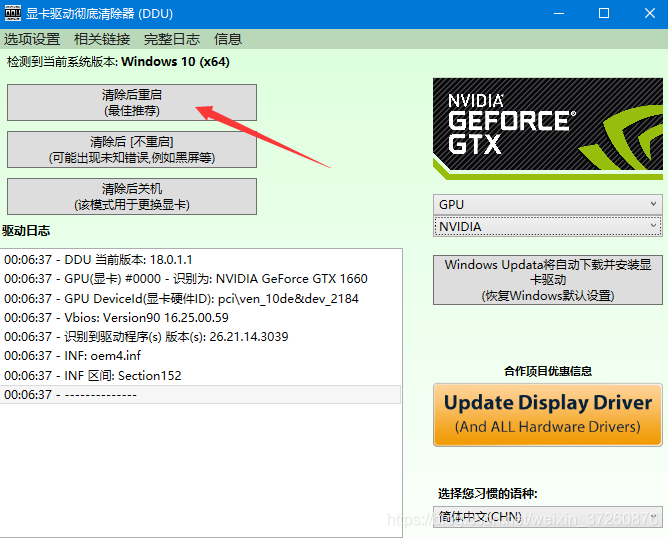The image size is (668, 538).
Task: Click Windows Update 恢复默认设置 button
Action: tap(547, 280)
